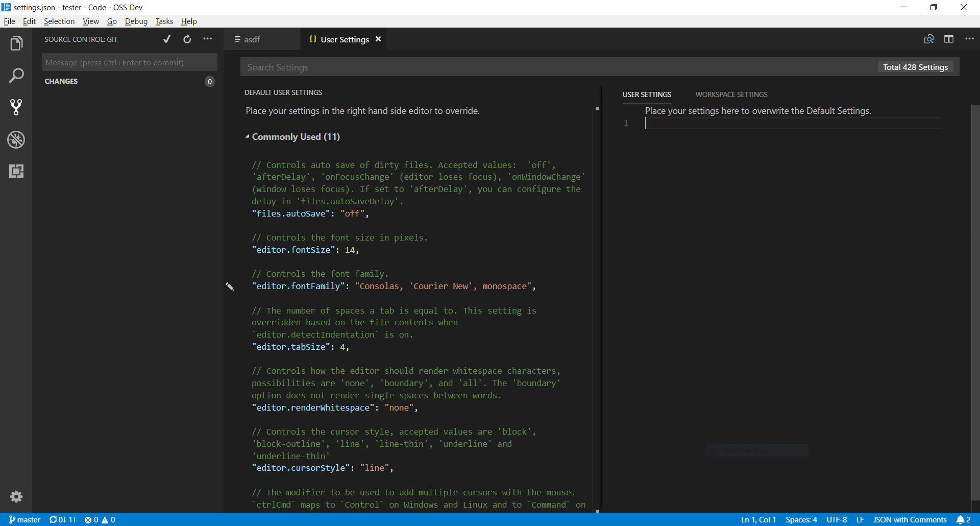980x526 pixels.
Task: Open editor more actions ellipsis
Action: [969, 39]
